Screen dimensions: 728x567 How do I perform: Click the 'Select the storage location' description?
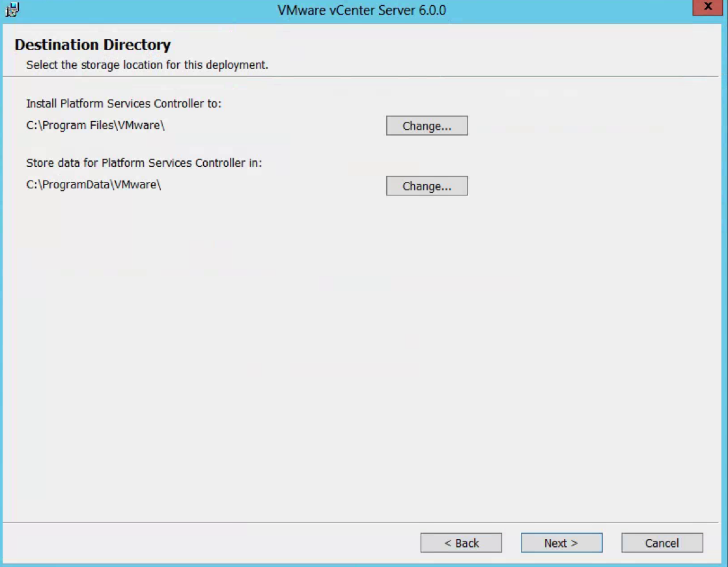coord(147,65)
